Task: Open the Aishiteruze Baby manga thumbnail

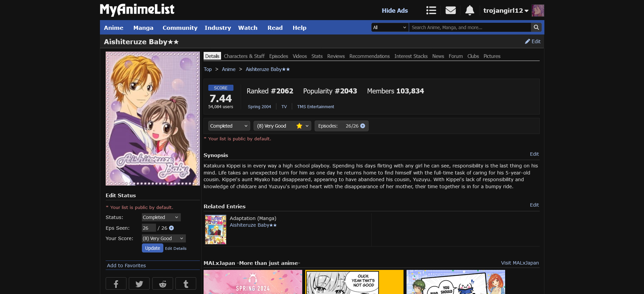Action: tap(216, 230)
